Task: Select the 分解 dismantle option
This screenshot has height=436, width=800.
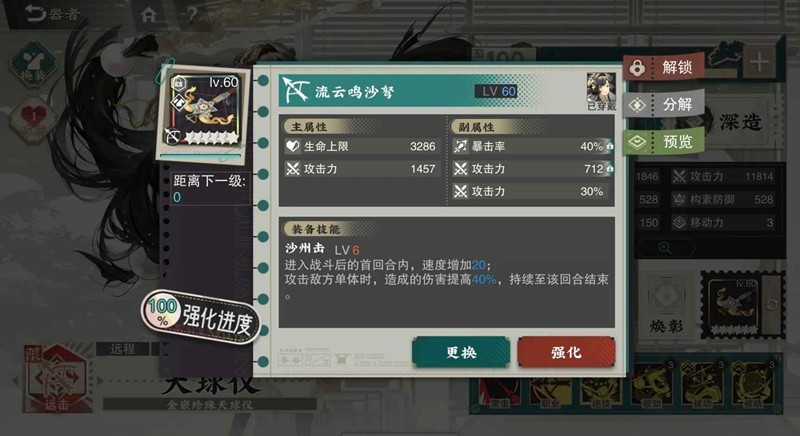Action: (664, 105)
